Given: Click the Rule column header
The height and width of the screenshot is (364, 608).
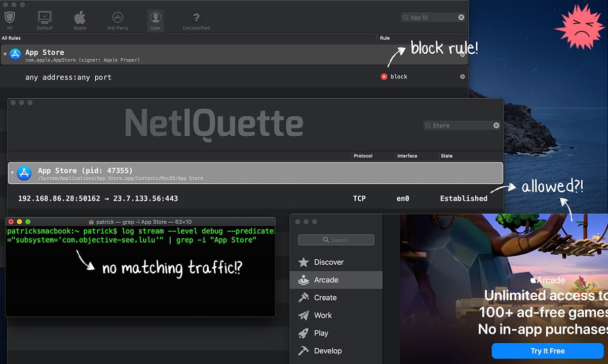Looking at the screenshot, I should 385,38.
